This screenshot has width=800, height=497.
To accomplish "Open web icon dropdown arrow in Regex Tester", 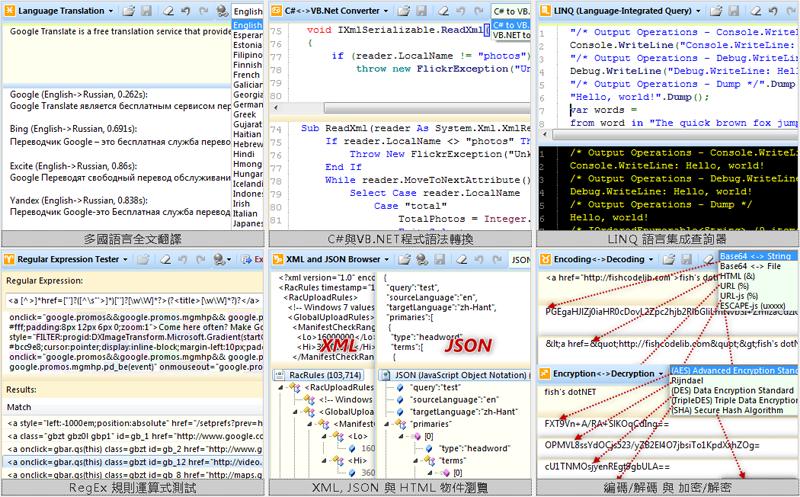I will click(229, 260).
